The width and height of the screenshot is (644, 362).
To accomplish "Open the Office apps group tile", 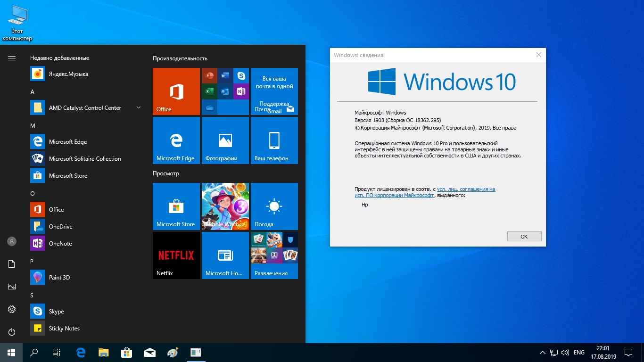I will point(225,91).
